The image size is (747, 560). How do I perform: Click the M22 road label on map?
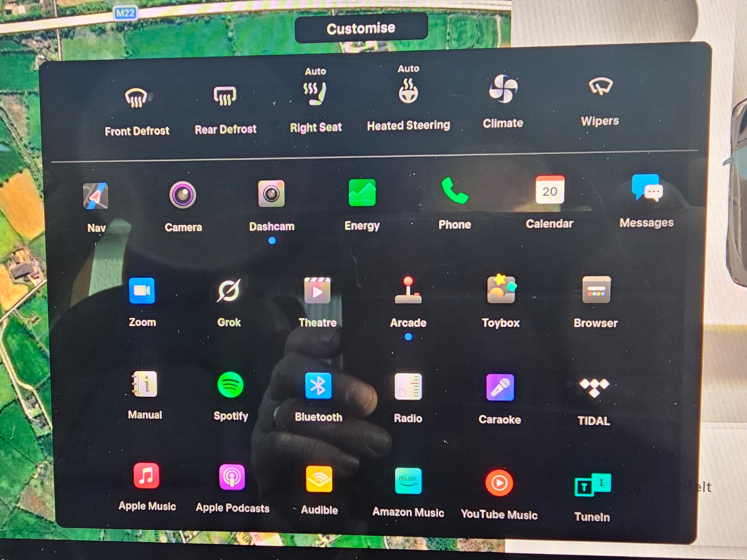[125, 13]
